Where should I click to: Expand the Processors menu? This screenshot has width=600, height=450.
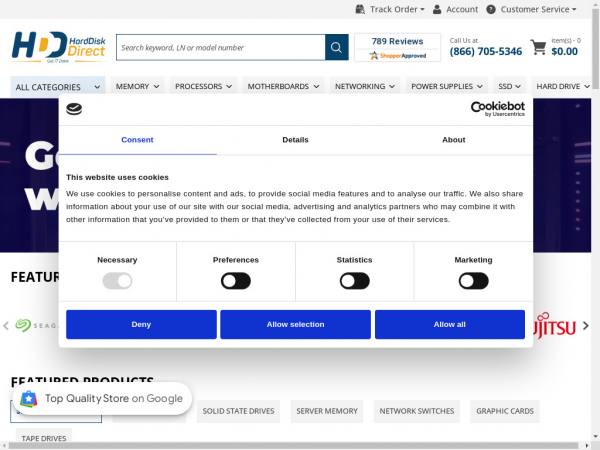click(204, 87)
